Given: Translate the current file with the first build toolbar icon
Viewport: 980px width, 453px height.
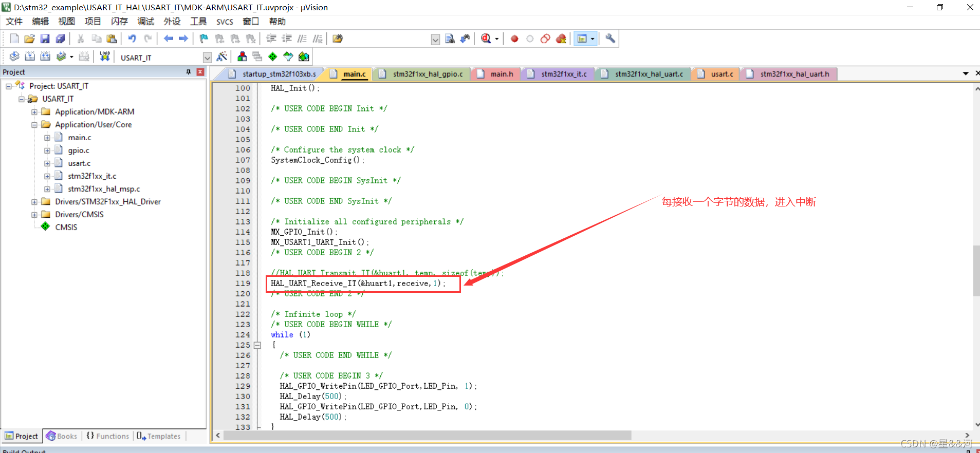Looking at the screenshot, I should (x=14, y=56).
